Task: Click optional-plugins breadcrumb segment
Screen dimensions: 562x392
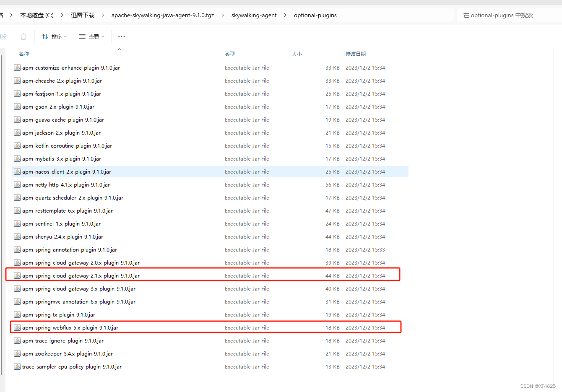Action: [x=315, y=15]
